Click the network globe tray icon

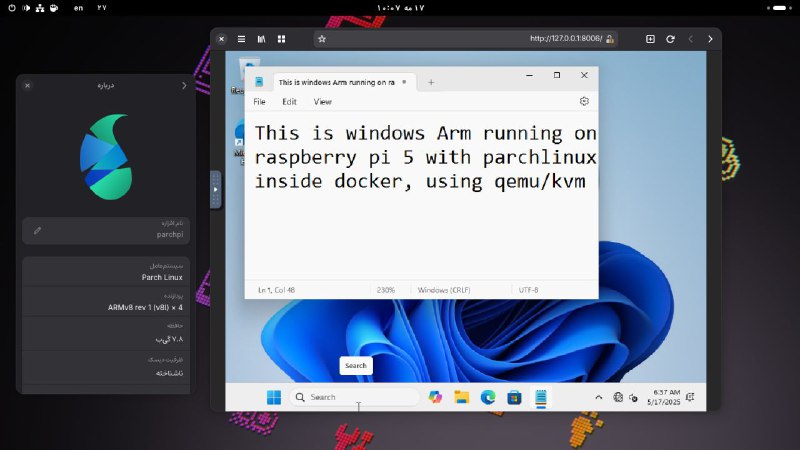tap(618, 397)
